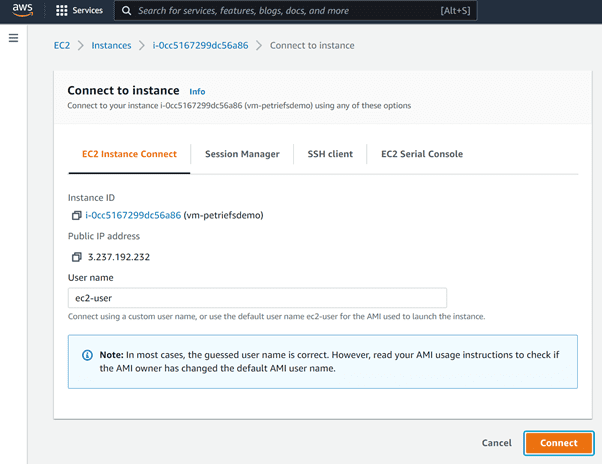Switch to the EC2 Serial Console tab
Screen dimensions: 602x464
click(x=422, y=154)
